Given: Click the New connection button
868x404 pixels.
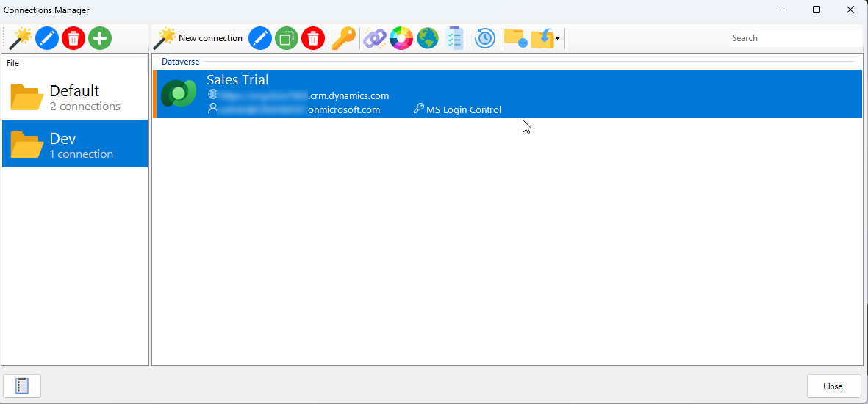Looking at the screenshot, I should tap(198, 38).
